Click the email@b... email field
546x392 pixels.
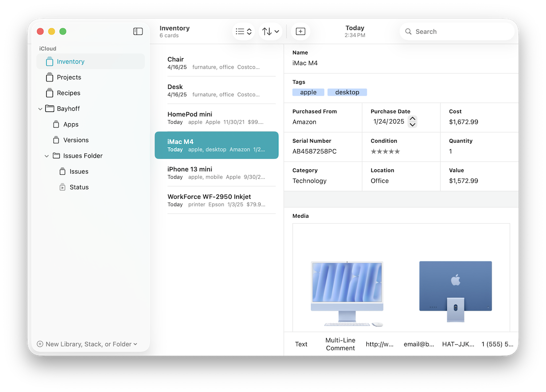click(419, 344)
